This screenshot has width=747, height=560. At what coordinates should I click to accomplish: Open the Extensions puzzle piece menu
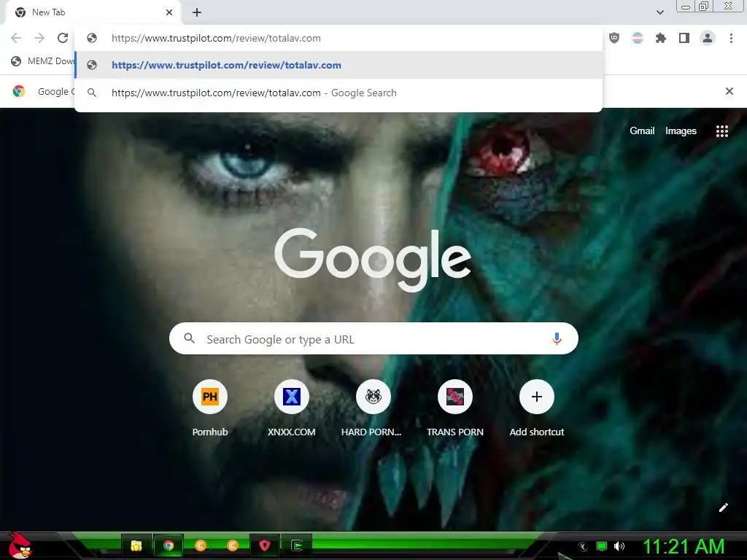coord(661,38)
